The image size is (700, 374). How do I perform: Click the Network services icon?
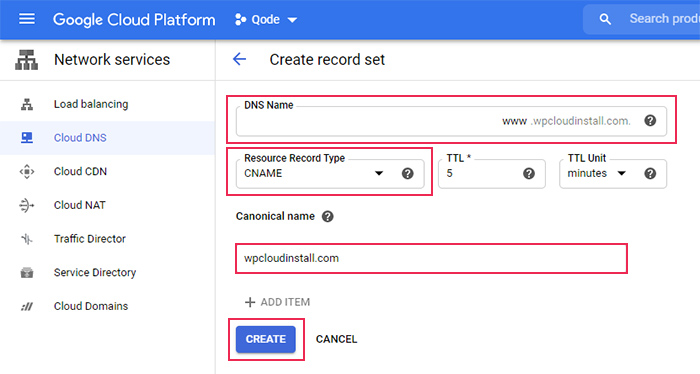point(26,60)
